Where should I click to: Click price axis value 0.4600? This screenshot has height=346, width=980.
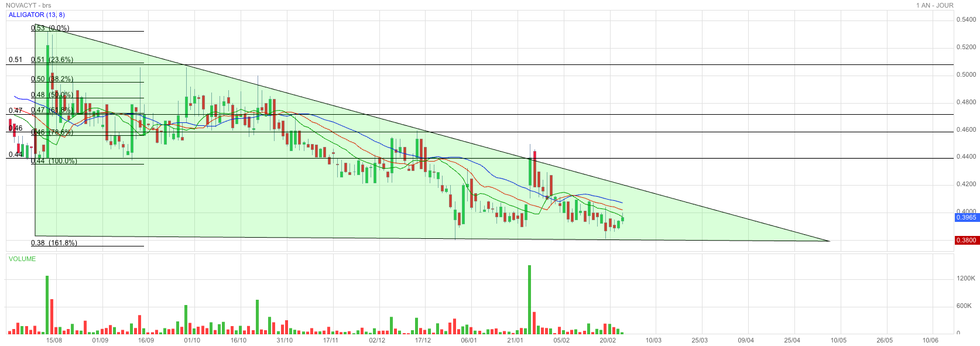pyautogui.click(x=966, y=129)
